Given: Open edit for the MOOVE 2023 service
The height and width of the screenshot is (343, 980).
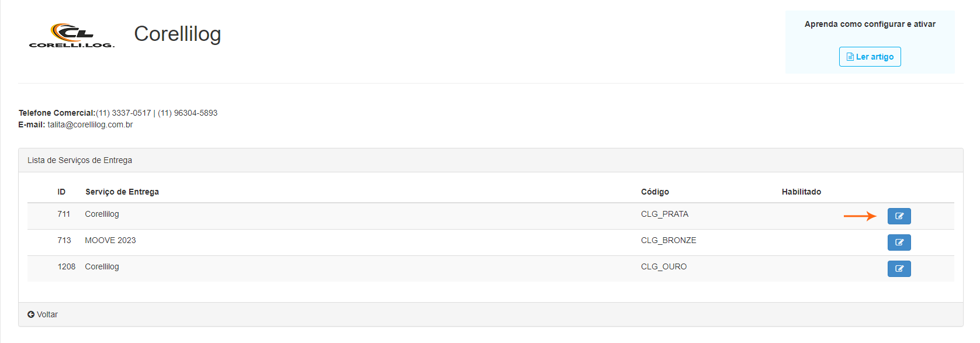Looking at the screenshot, I should pos(899,242).
